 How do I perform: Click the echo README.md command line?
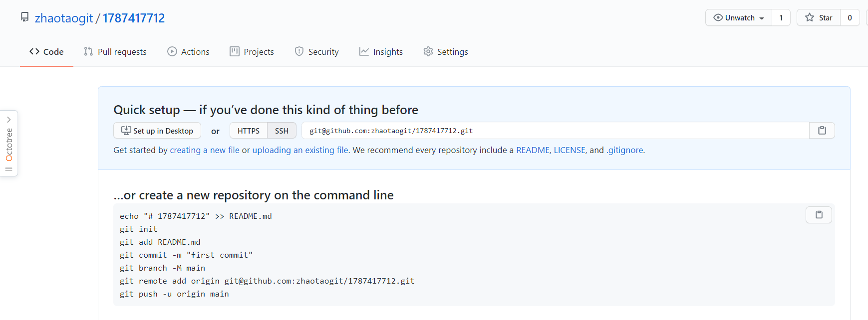(x=196, y=216)
